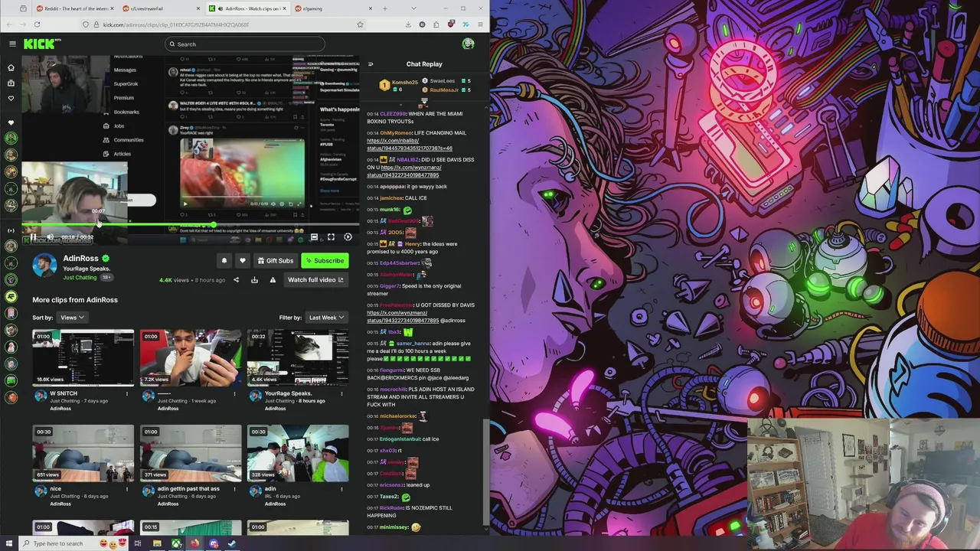Screen dimensions: 980x551
Task: Click the Gift Subs button
Action: 275,261
